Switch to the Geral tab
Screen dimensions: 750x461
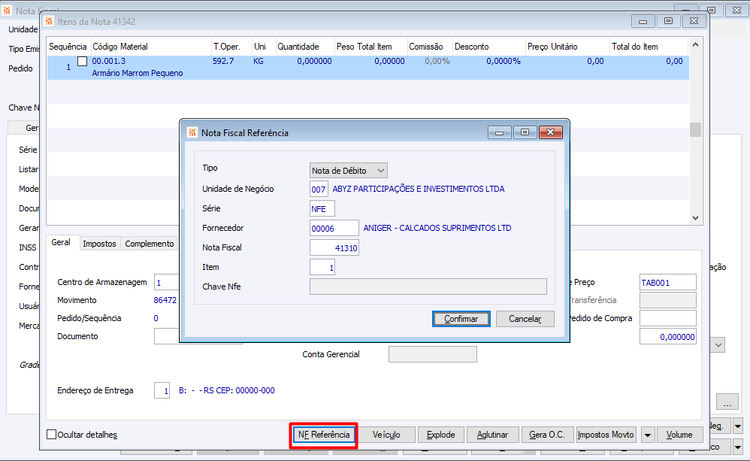point(61,242)
